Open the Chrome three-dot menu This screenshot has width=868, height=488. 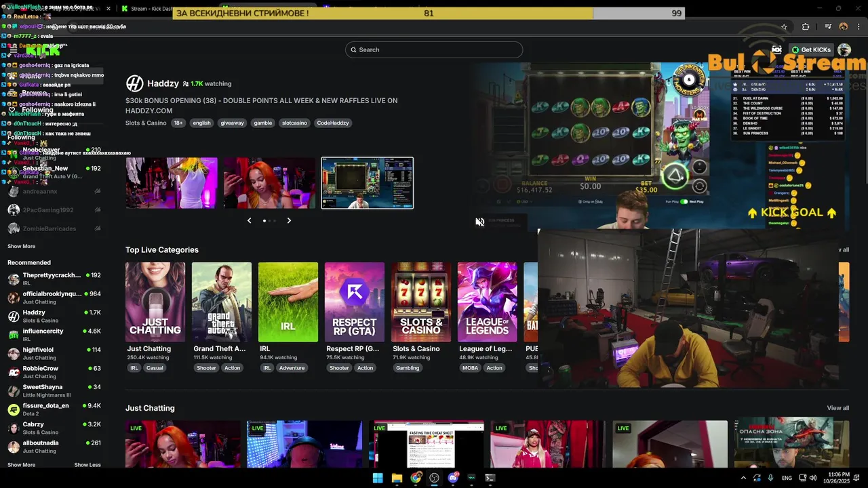click(x=859, y=26)
